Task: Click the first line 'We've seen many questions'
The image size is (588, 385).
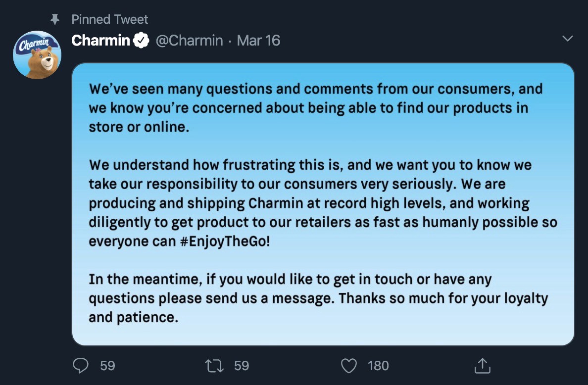Action: coord(315,89)
